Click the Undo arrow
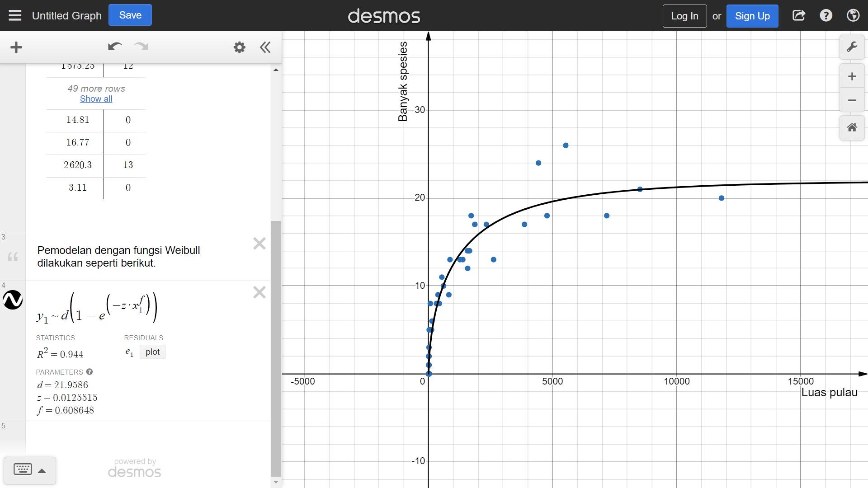 (x=115, y=47)
